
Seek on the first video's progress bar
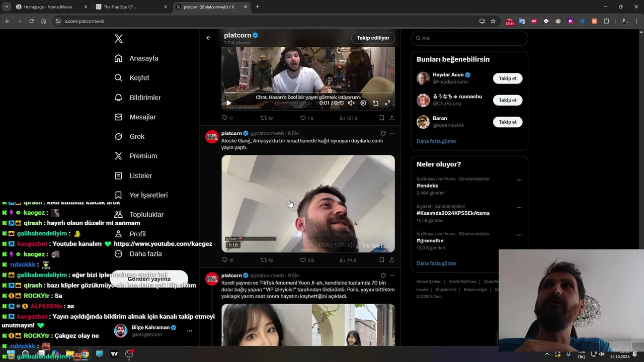pos(308,93)
